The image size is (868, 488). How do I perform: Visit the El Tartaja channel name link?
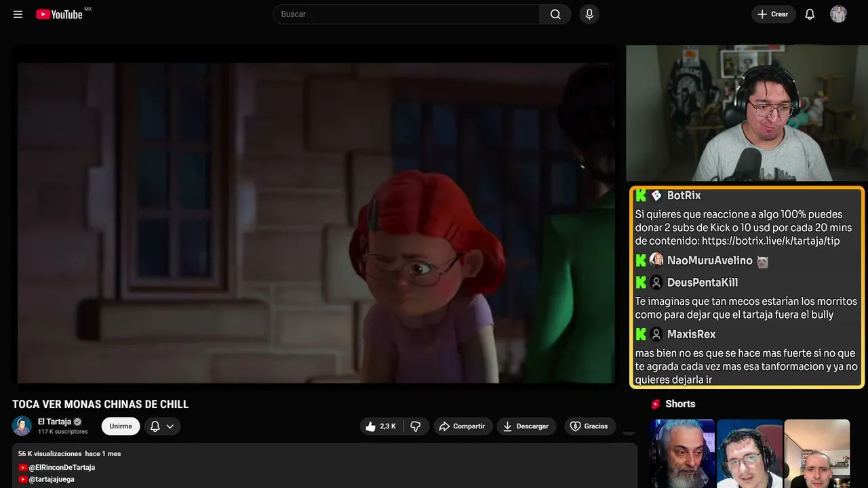coord(54,422)
